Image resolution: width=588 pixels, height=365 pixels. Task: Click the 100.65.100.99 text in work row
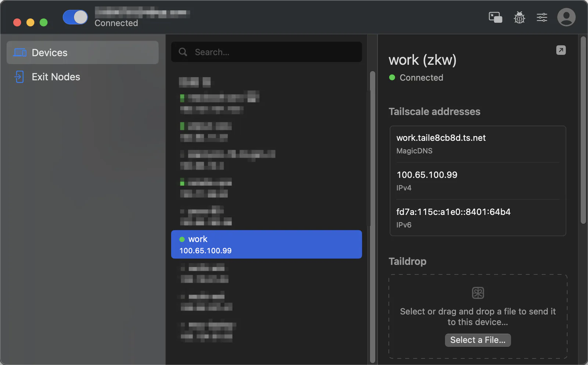(205, 251)
